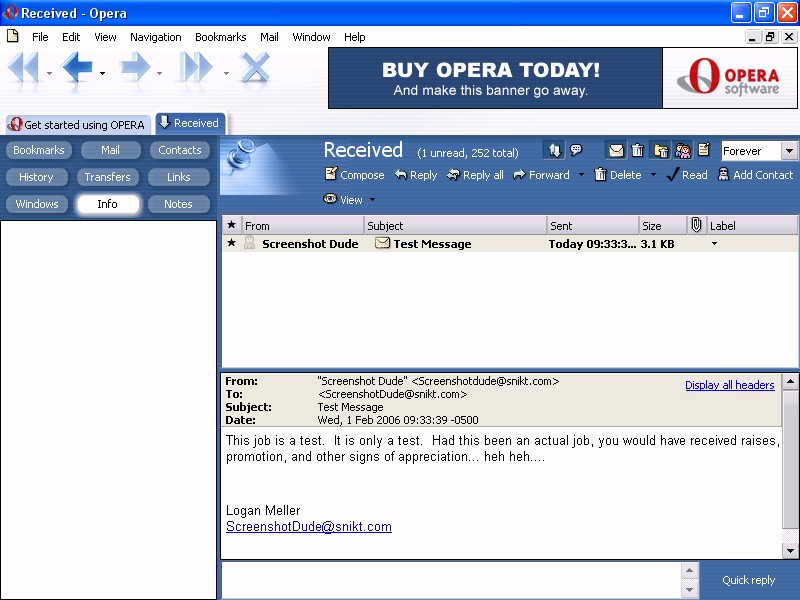Mark message read with checkmark icon

click(673, 175)
